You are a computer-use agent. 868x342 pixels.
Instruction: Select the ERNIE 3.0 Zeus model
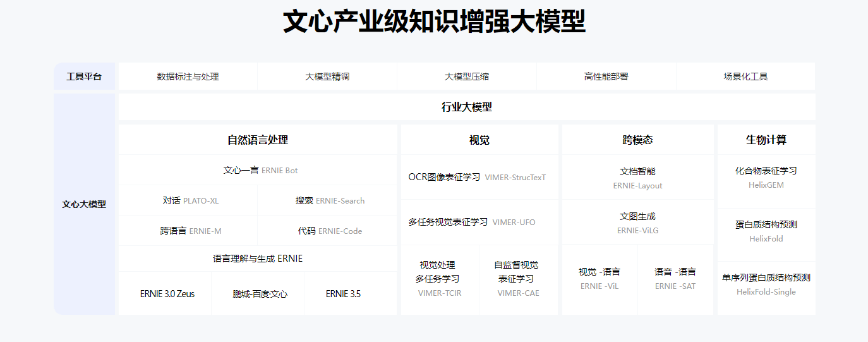[x=167, y=294]
